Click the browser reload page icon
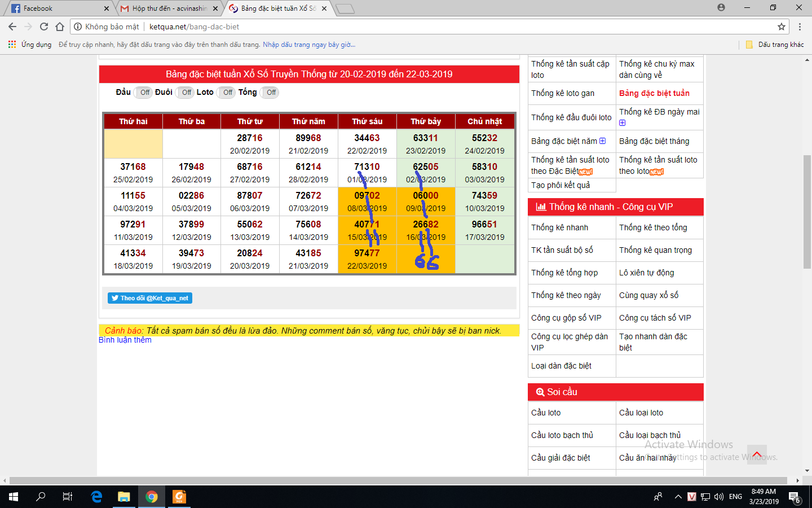The image size is (812, 508). click(x=44, y=27)
